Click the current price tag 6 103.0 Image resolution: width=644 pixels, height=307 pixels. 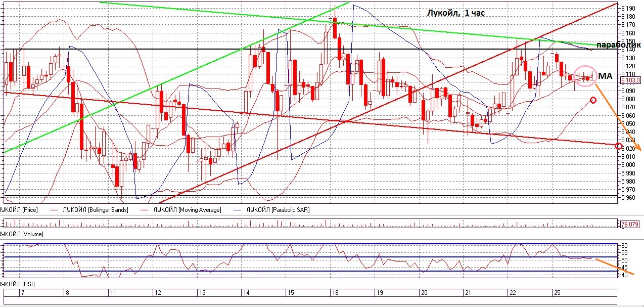631,80
